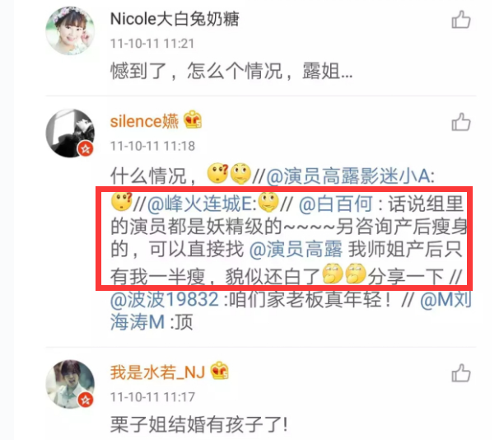Image resolution: width=504 pixels, height=440 pixels.
Task: Open 我是水若_NJ's avatar picture
Action: (x=70, y=384)
